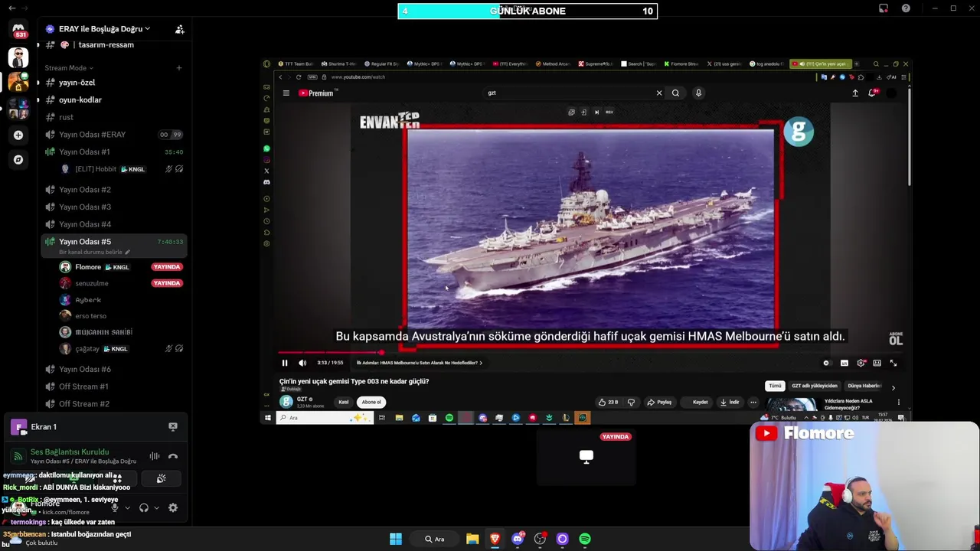Open Discord direct messages home icon
Viewport: 980px width, 551px height.
(18, 30)
